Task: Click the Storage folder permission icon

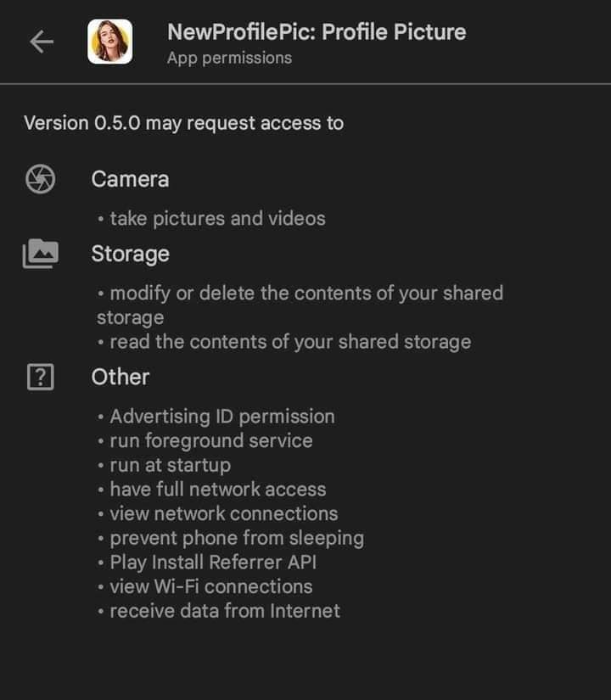Action: click(40, 254)
